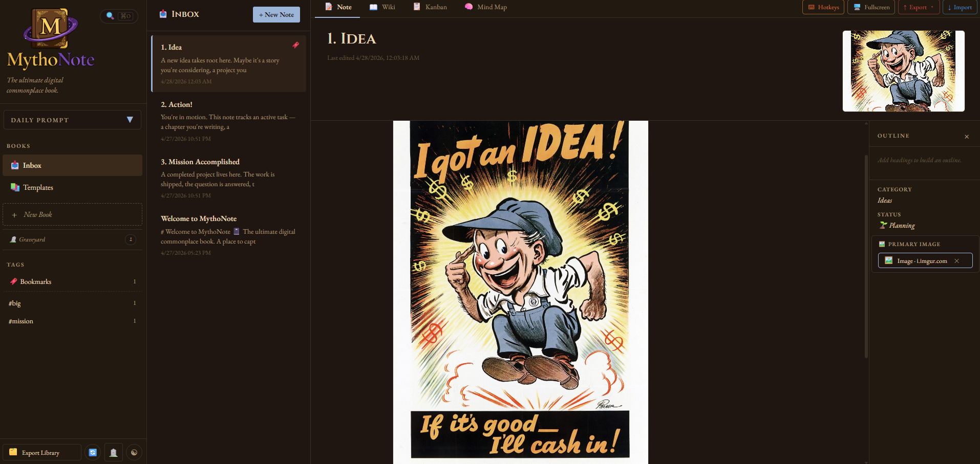
Task: Change the Planning status value
Action: [x=902, y=226]
